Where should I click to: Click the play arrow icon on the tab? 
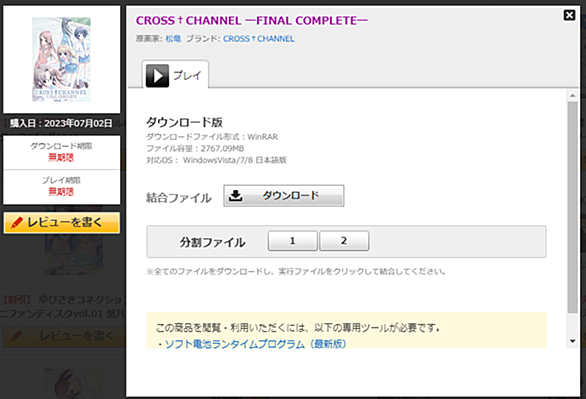tap(157, 75)
